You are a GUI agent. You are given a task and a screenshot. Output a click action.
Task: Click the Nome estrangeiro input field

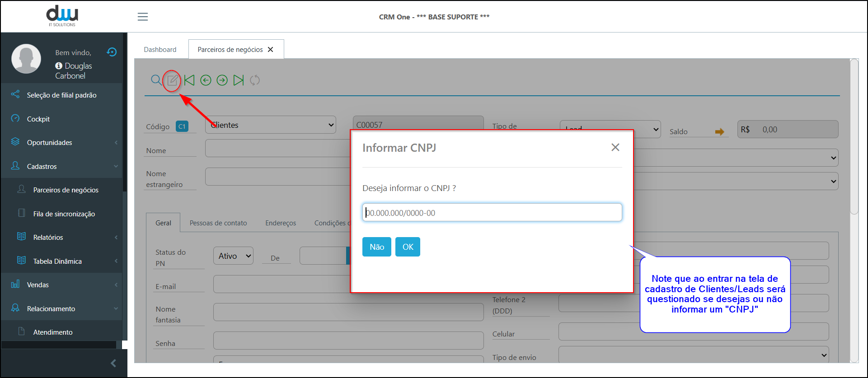tap(277, 177)
